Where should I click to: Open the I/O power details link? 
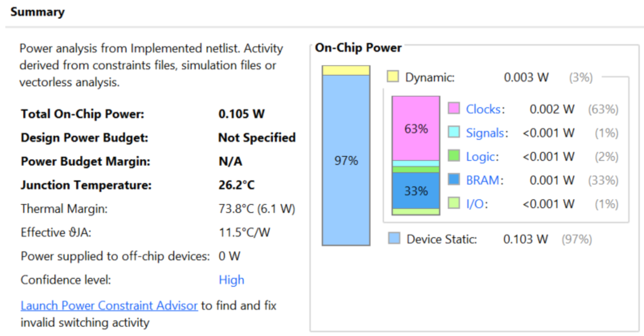click(x=475, y=204)
